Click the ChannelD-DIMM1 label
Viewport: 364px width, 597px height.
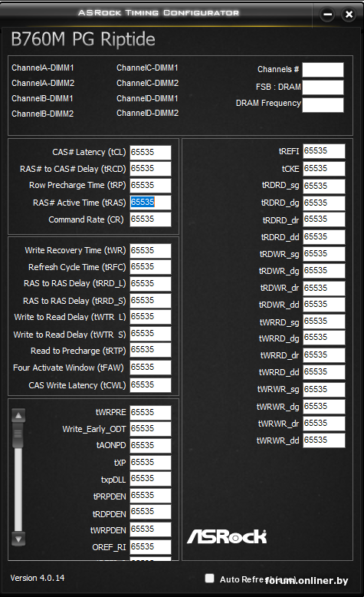tap(147, 98)
